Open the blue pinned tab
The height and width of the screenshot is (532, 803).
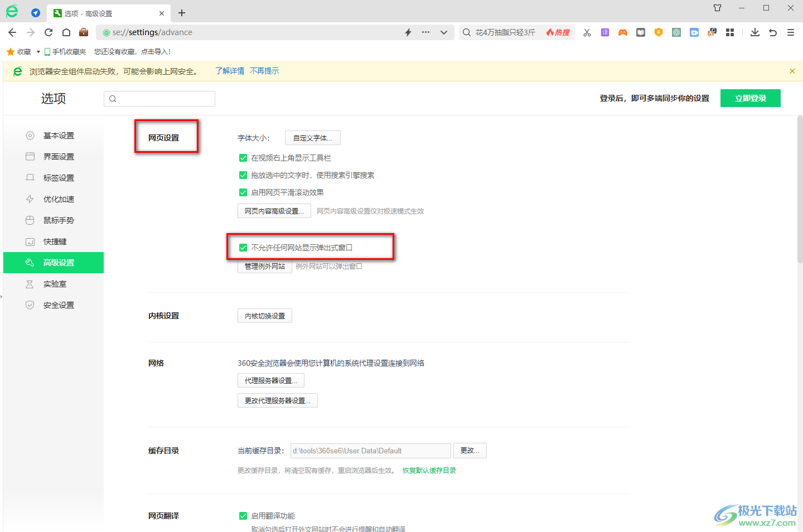36,13
